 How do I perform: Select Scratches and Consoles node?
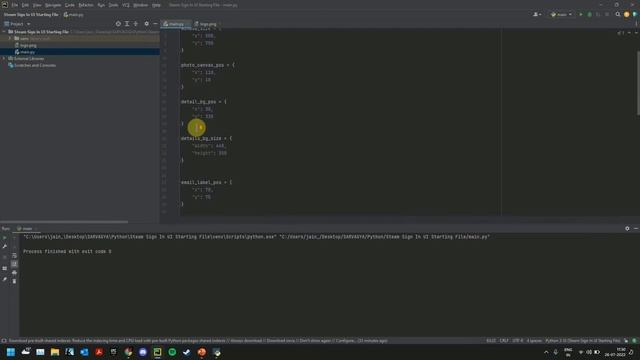[35, 65]
